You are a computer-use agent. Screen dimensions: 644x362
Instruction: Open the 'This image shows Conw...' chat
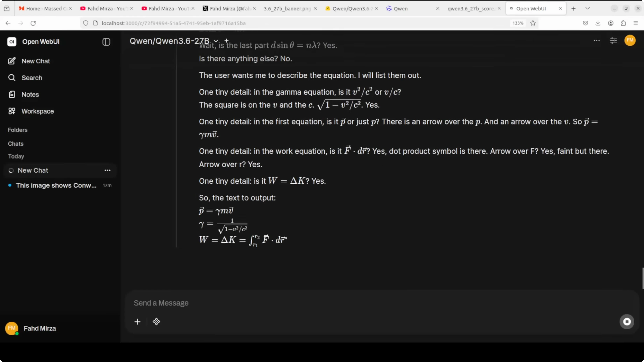click(56, 186)
